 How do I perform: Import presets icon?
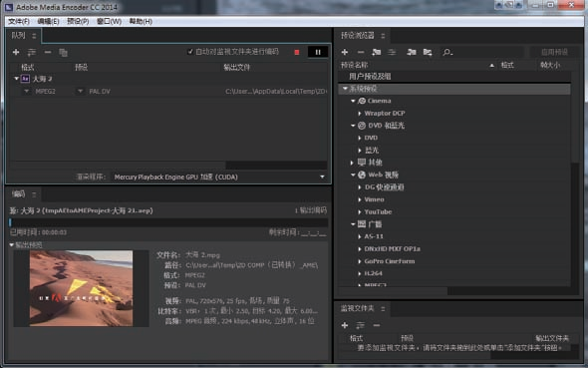click(412, 52)
